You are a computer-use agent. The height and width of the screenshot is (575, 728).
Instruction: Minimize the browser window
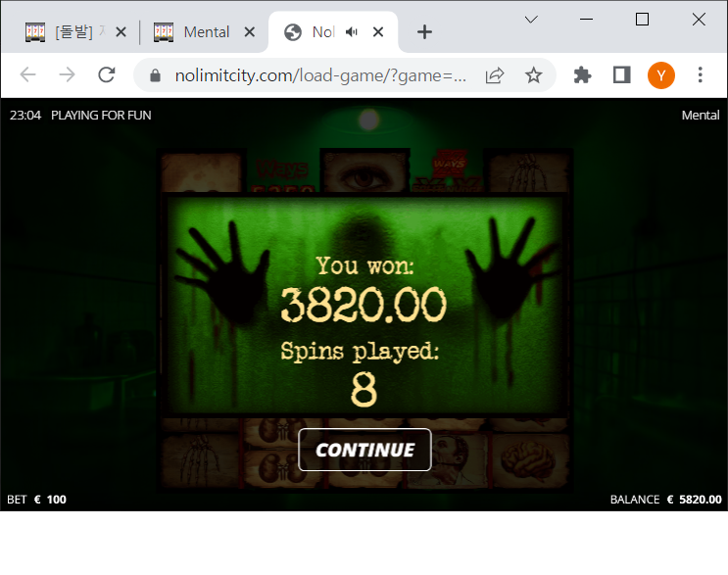point(586,19)
